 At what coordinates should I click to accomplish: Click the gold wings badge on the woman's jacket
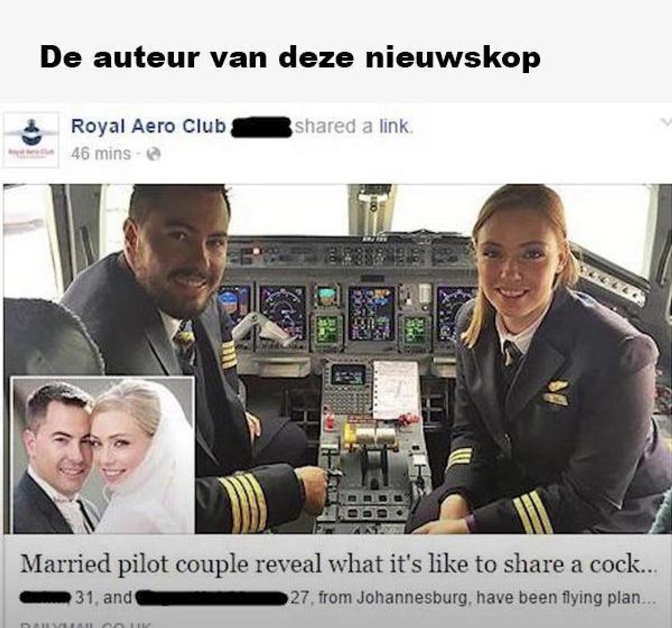557,386
